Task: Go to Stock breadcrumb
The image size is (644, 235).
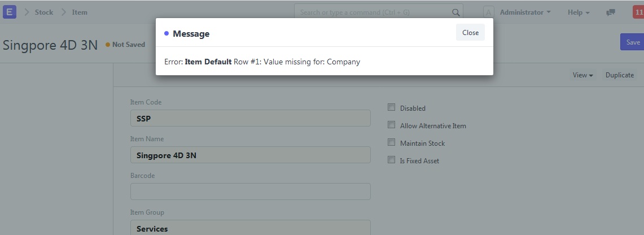Action: pos(44,12)
